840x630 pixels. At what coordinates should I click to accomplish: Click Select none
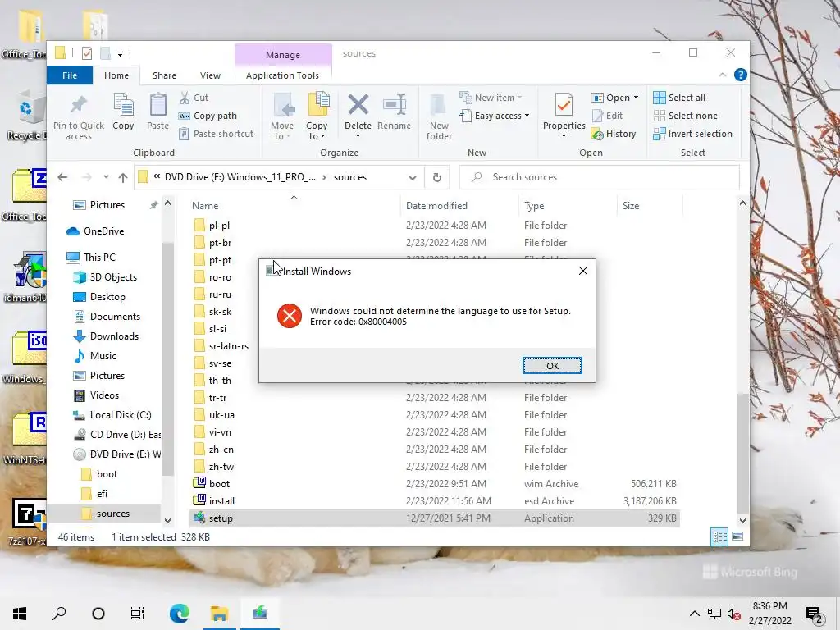[x=685, y=116]
